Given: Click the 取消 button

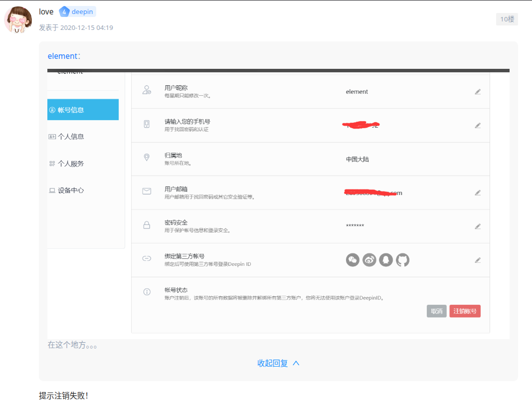Looking at the screenshot, I should (x=436, y=311).
